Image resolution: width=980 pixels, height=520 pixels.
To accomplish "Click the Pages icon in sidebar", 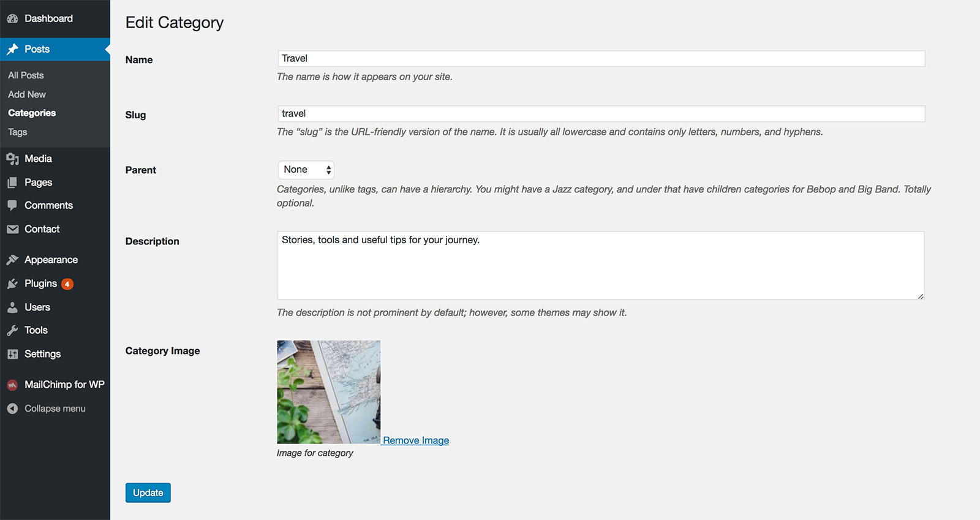I will [12, 183].
